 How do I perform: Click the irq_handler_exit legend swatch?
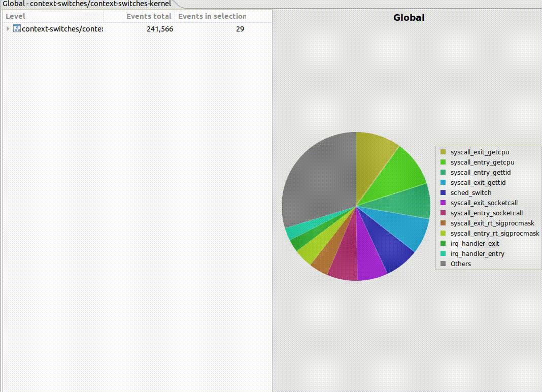point(443,243)
